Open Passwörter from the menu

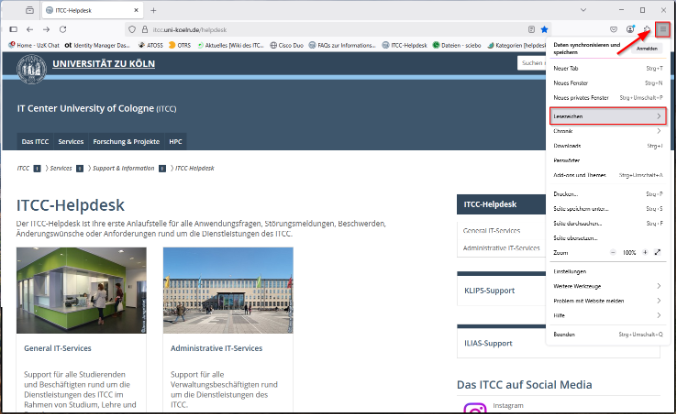pos(608,160)
